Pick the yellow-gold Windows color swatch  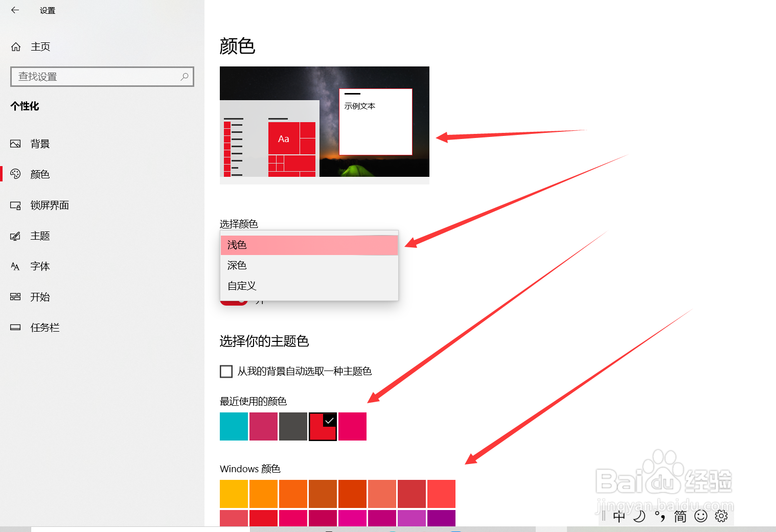coord(234,494)
